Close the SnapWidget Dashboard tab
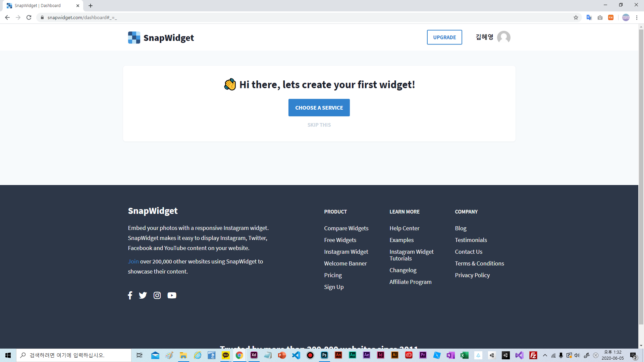644x362 pixels. tap(78, 6)
